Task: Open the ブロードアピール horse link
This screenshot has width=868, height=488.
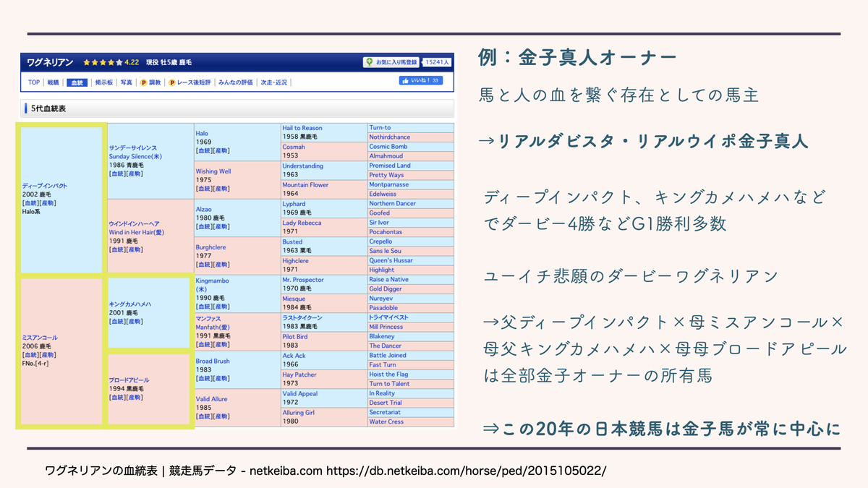Action: point(129,380)
